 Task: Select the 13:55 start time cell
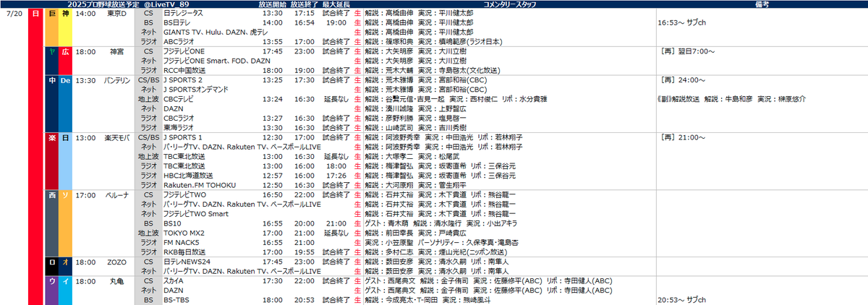[x=272, y=42]
